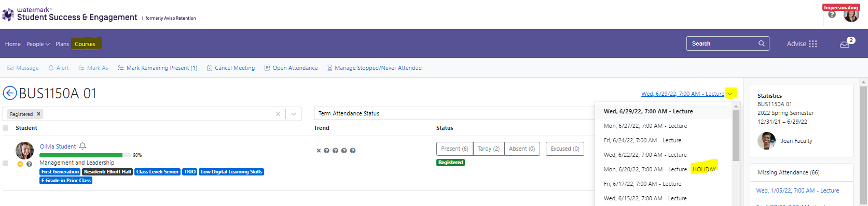Click the Mark As toolbar action
Viewport: 868px width, 206px height.
(x=93, y=68)
